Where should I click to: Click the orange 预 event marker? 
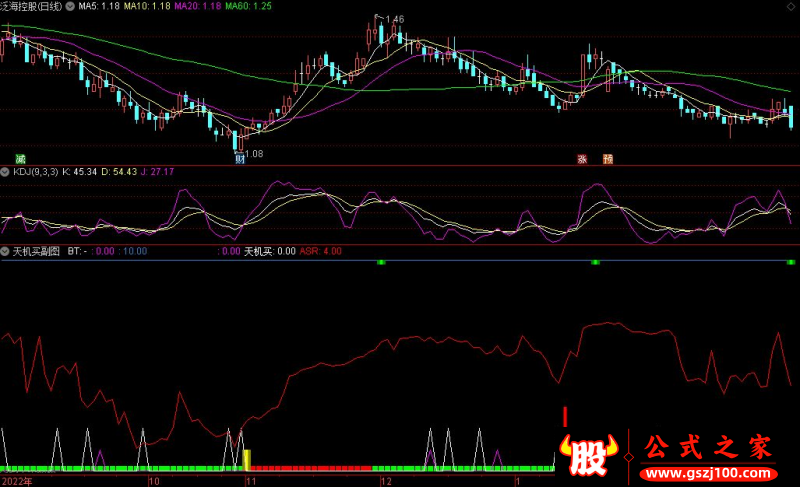click(607, 159)
